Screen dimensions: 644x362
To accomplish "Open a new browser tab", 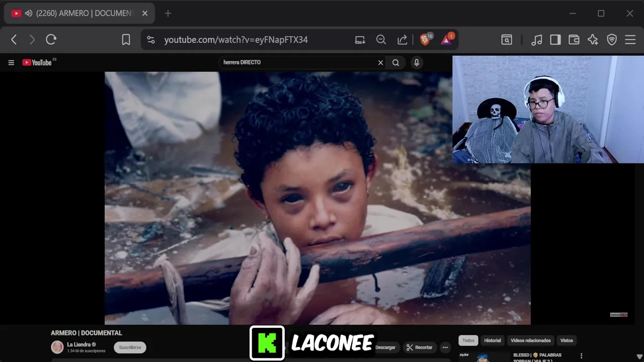I will (168, 14).
